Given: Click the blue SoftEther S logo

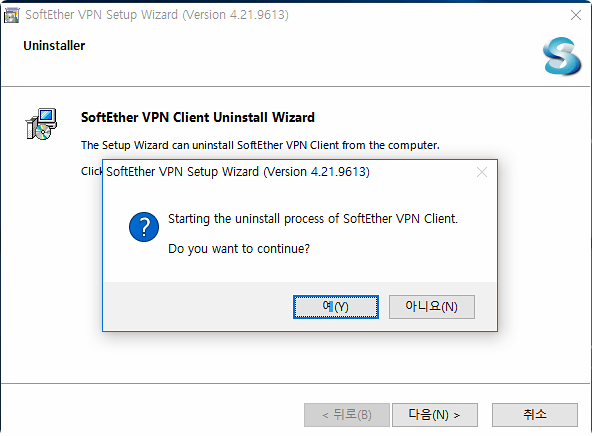Looking at the screenshot, I should (561, 56).
